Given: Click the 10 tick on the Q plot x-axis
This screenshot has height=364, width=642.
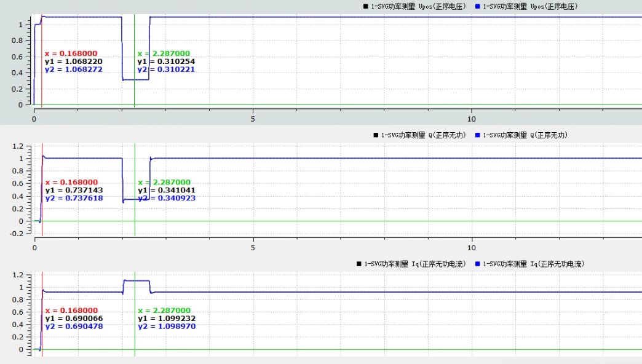Looking at the screenshot, I should point(471,247).
